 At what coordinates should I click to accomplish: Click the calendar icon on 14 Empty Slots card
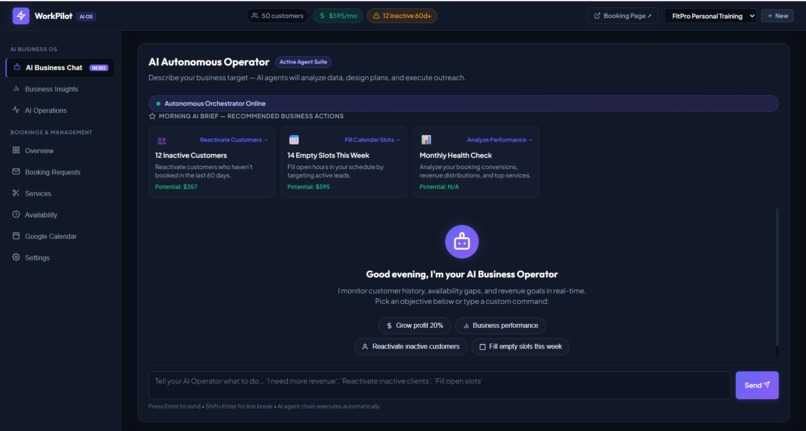click(x=294, y=140)
